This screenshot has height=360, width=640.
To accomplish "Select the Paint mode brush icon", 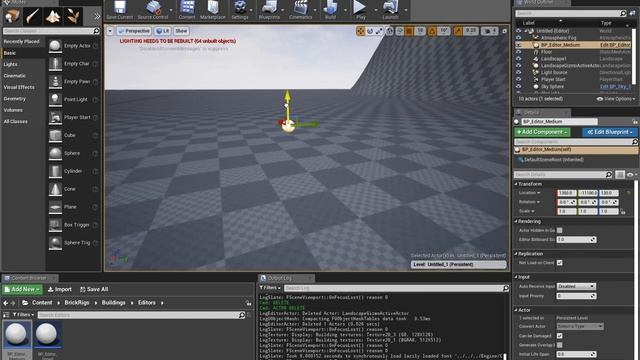I will 33,16.
